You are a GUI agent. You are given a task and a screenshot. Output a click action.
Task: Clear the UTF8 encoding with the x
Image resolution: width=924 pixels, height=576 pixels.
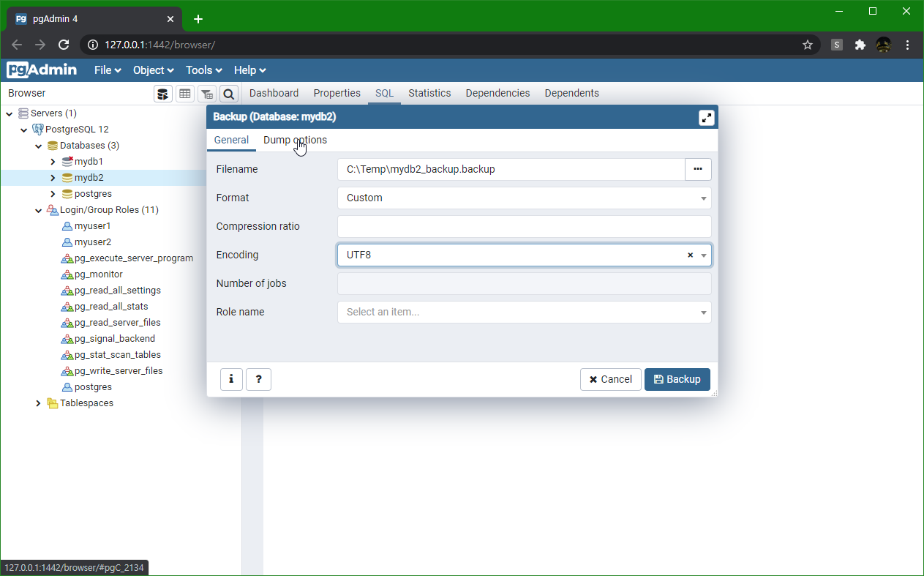point(690,255)
